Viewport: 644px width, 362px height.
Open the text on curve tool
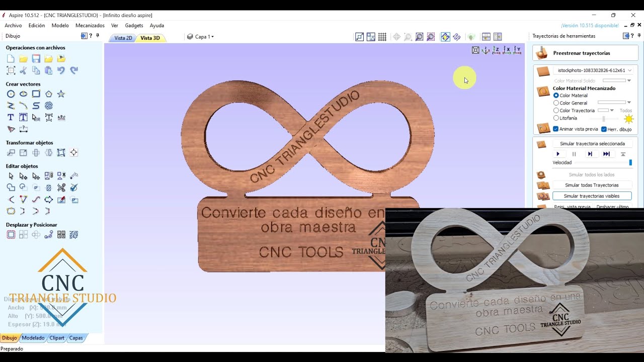[61, 117]
